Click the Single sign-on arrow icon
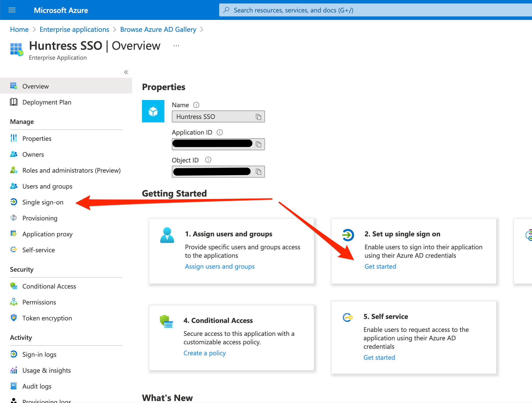532x403 pixels. (x=14, y=202)
